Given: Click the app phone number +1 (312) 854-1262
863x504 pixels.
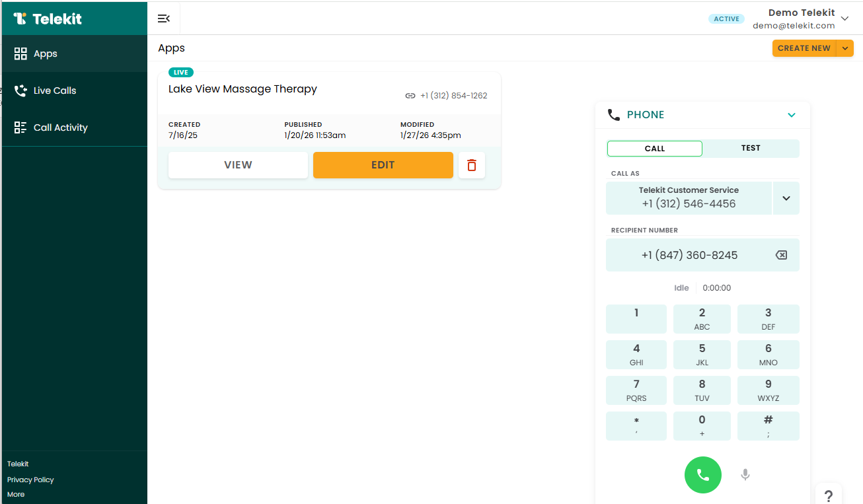Looking at the screenshot, I should pos(454,96).
